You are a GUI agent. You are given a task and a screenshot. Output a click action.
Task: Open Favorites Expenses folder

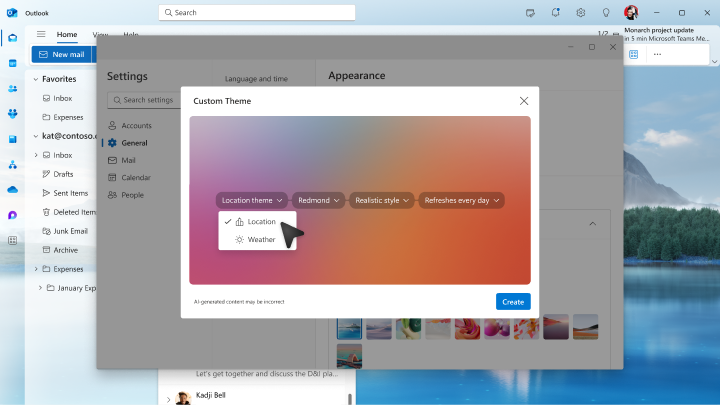pyautogui.click(x=63, y=117)
